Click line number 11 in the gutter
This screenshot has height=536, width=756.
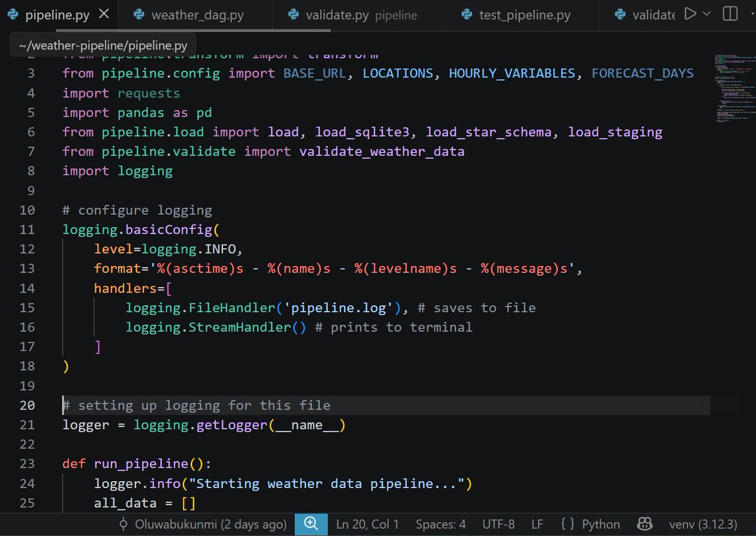(x=26, y=229)
